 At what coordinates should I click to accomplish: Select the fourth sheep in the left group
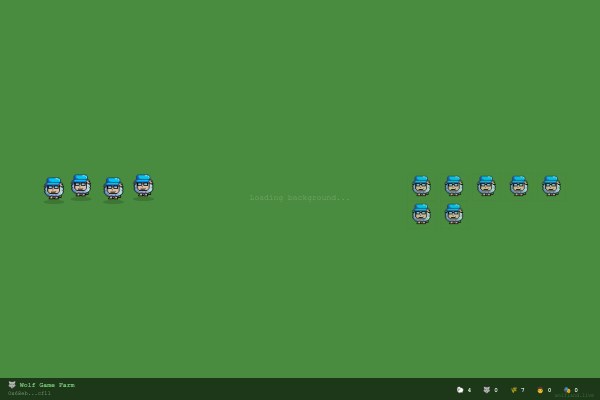click(x=143, y=186)
